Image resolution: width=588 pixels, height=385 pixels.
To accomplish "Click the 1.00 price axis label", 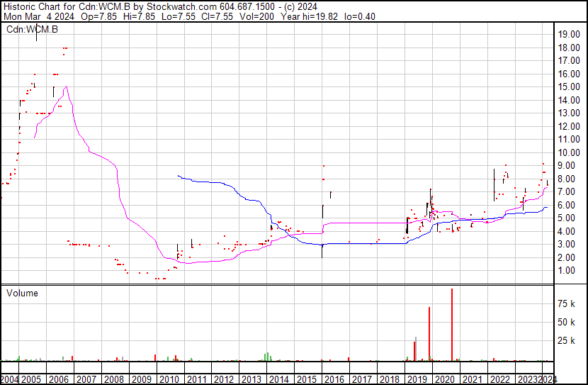I will (x=569, y=270).
